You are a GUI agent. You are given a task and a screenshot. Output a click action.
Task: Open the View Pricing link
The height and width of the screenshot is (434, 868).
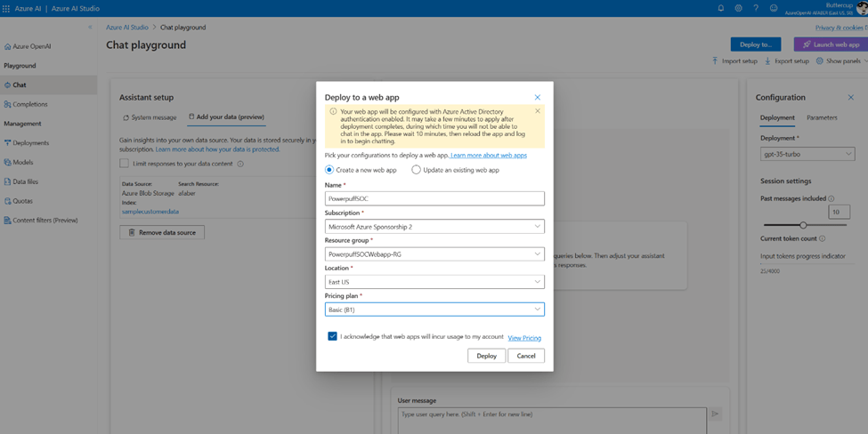pyautogui.click(x=524, y=338)
